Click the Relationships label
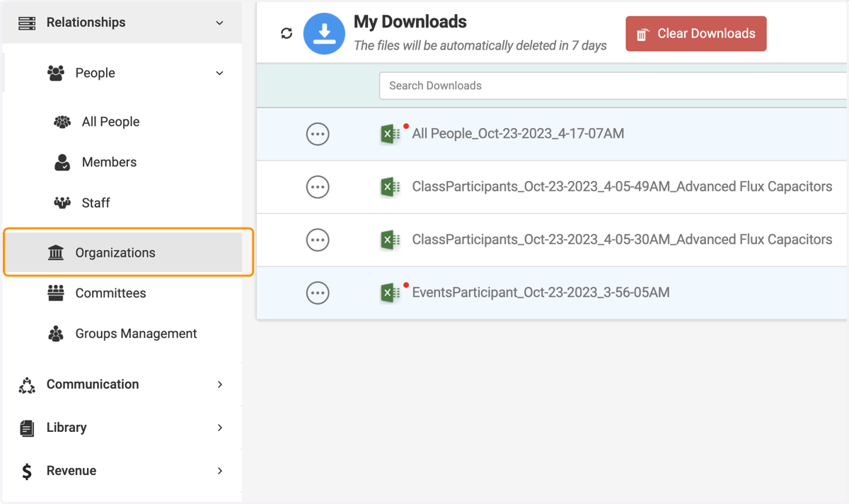Viewport: 849px width, 504px height. click(x=86, y=23)
